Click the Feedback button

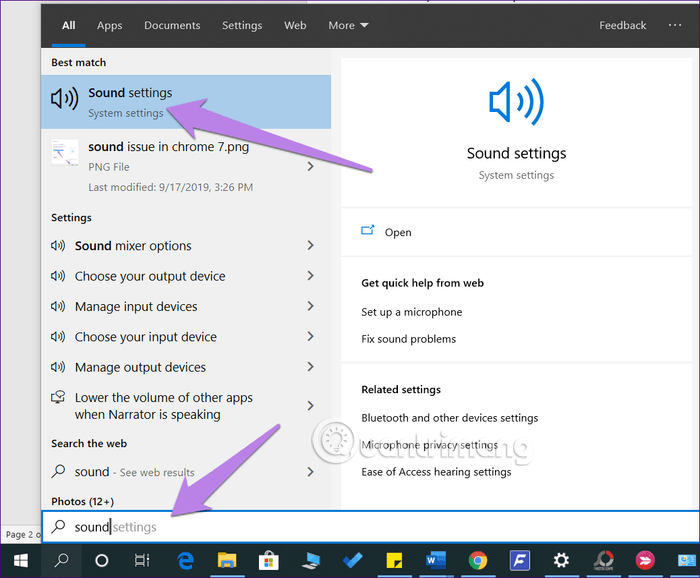pos(622,25)
